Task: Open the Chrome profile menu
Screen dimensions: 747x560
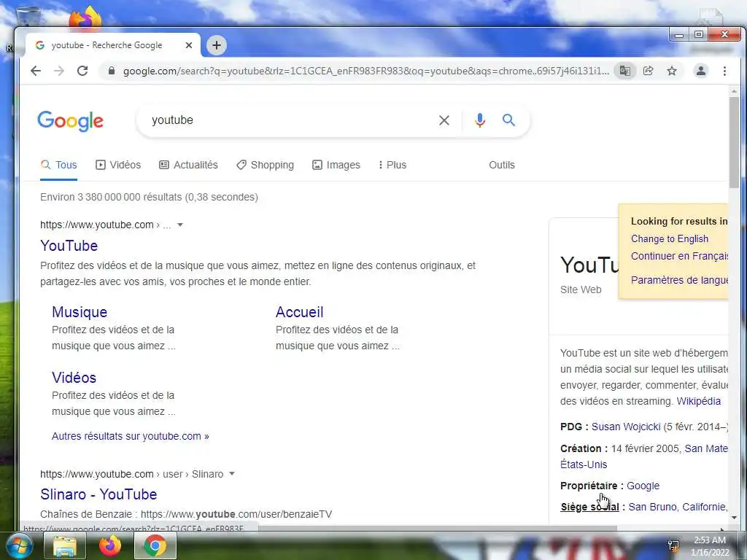Action: click(x=701, y=71)
